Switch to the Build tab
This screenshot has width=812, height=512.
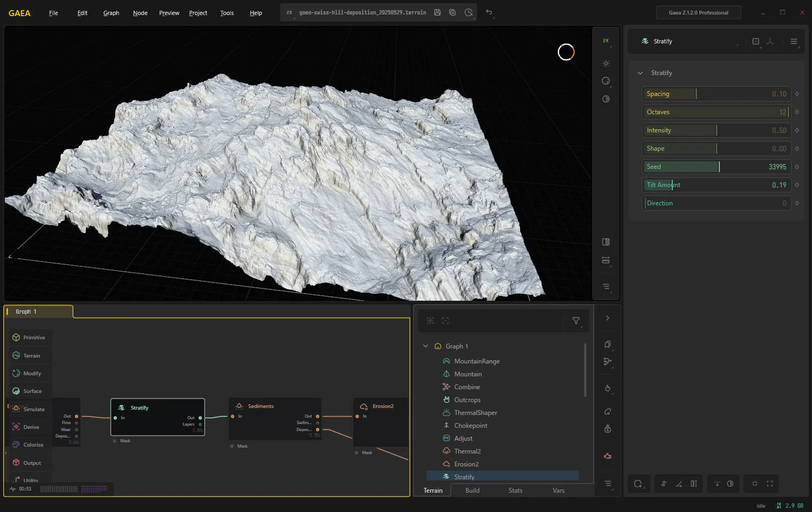[472, 491]
